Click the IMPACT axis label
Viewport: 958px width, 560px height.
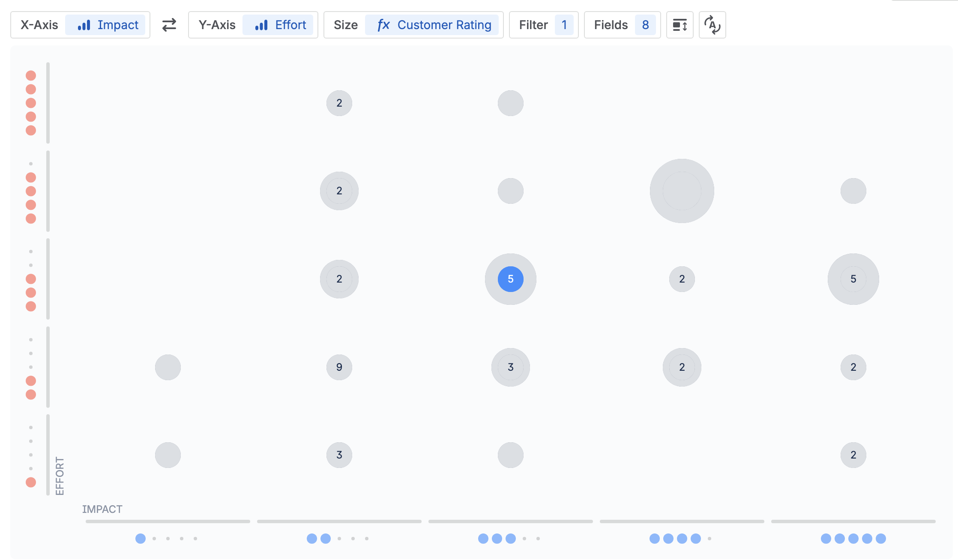[102, 509]
